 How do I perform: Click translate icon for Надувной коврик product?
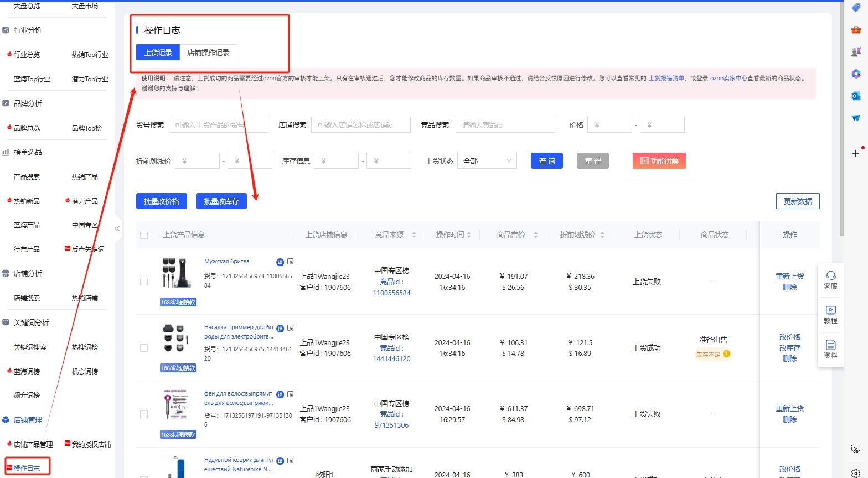(280, 461)
